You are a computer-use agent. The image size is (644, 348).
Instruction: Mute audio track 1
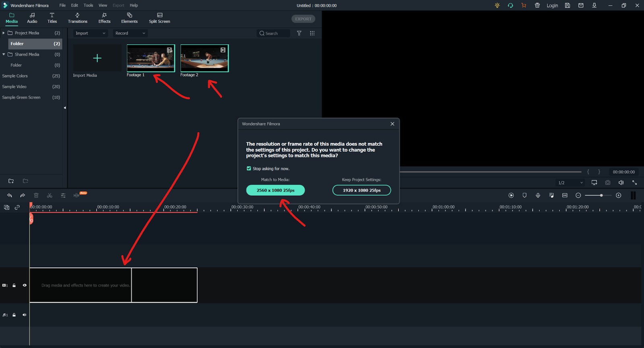25,315
